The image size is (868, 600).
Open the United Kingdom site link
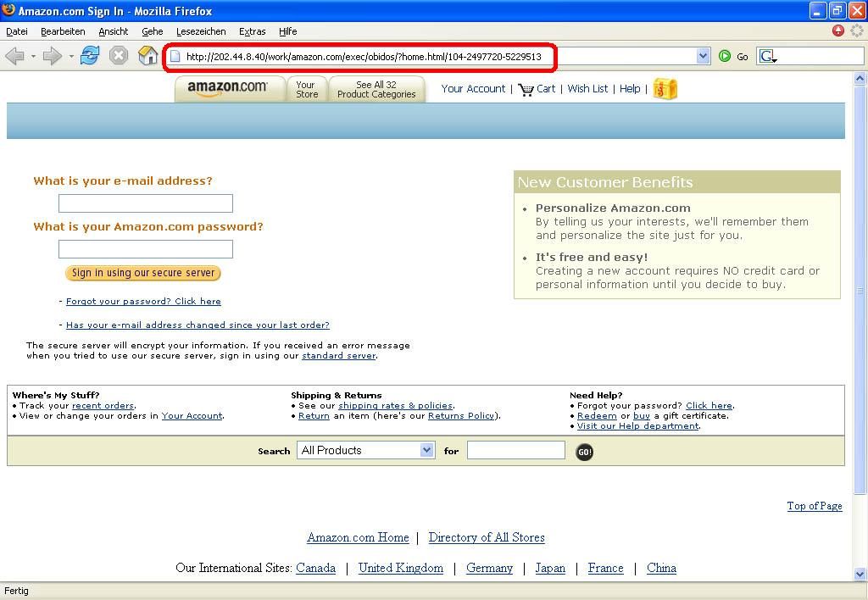(x=401, y=568)
